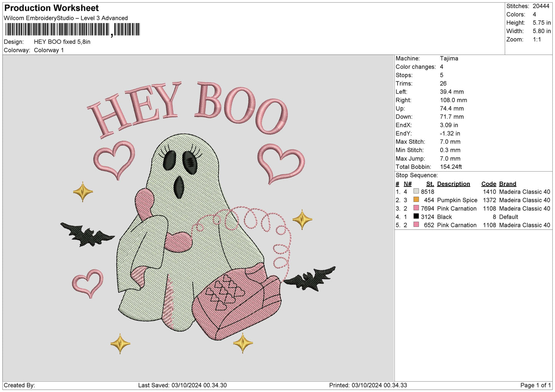This screenshot has height=392, width=555.
Task: Click the EndX value '3.09 in'
Action: (449, 125)
